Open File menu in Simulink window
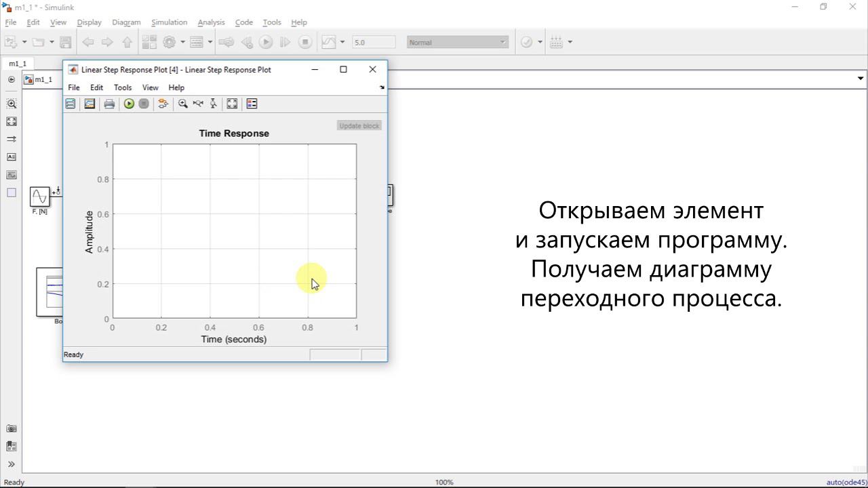868x488 pixels. [x=10, y=22]
